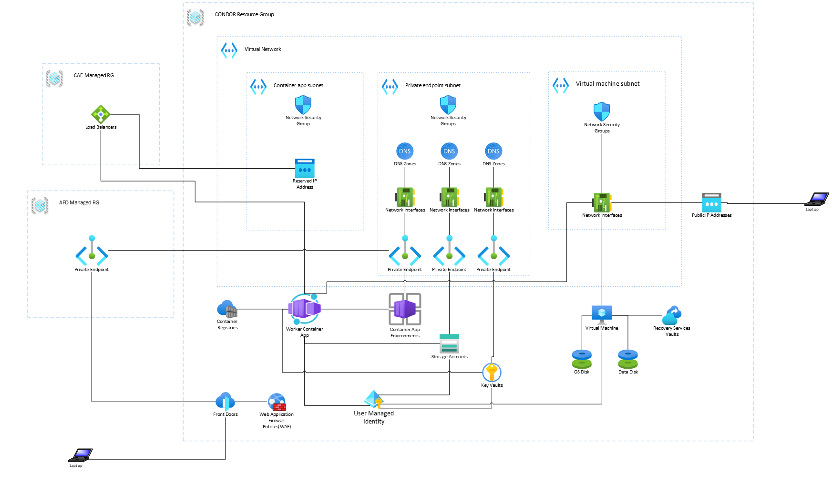Select the Container Registries icon
The height and width of the screenshot is (504, 832).
click(227, 309)
